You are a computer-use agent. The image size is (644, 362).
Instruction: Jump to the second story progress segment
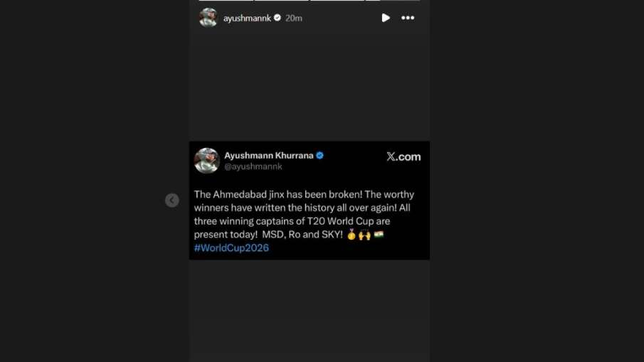[x=281, y=1]
